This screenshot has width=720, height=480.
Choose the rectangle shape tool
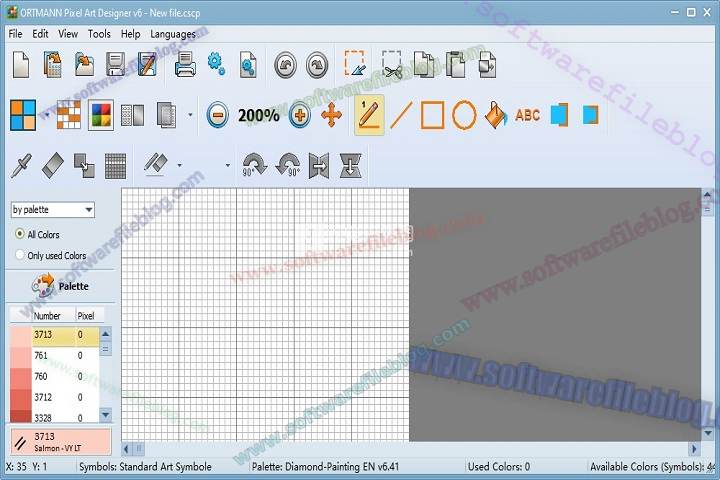click(x=432, y=115)
